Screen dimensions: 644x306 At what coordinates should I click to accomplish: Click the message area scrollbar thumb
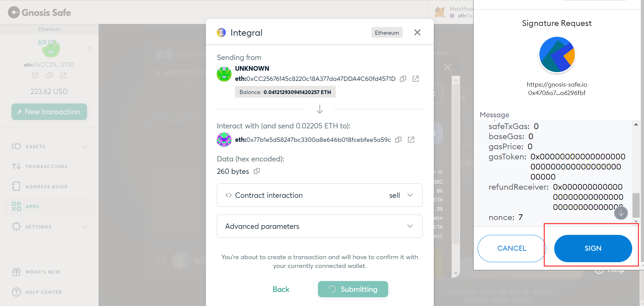636,206
